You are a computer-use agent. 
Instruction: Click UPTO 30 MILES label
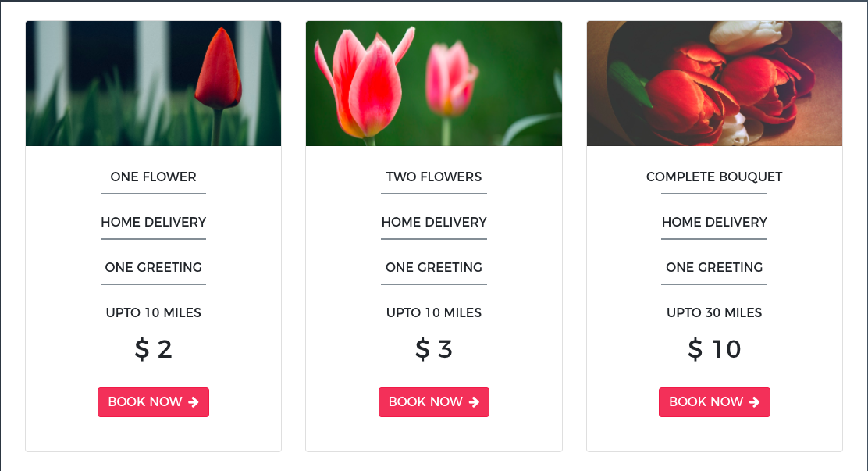pyautogui.click(x=714, y=312)
